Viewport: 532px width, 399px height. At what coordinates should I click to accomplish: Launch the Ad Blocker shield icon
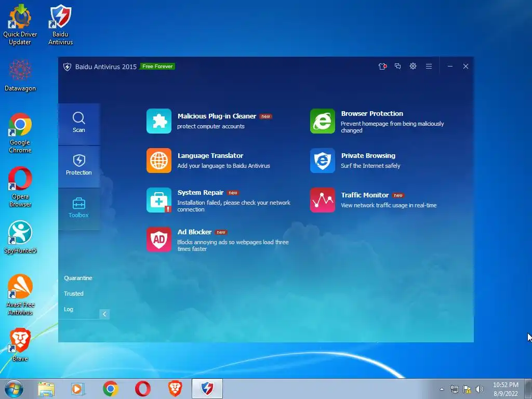point(159,240)
